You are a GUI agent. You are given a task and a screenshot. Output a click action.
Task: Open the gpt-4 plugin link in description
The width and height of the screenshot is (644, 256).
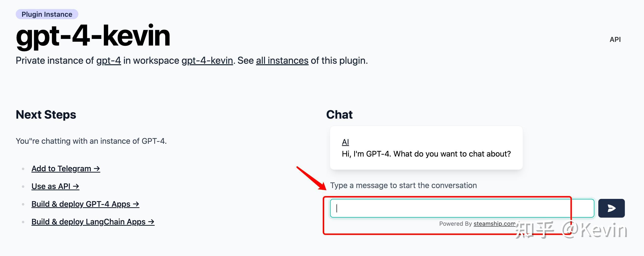click(x=109, y=61)
